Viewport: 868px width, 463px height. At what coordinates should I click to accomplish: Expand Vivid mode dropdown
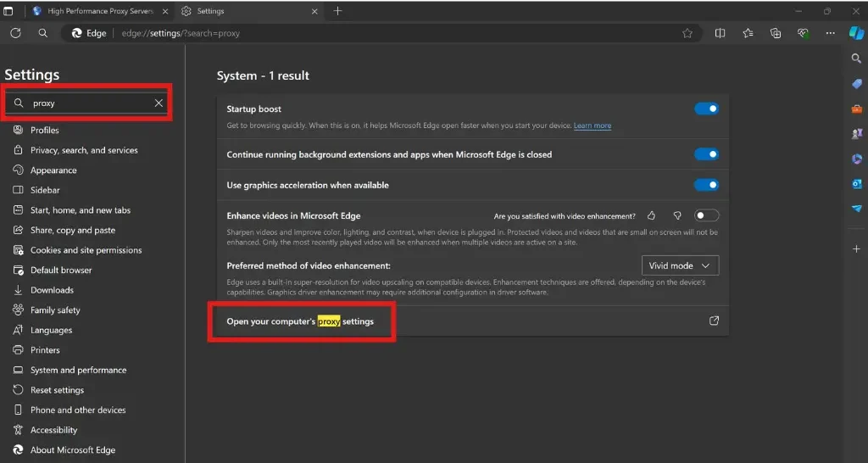(x=680, y=265)
